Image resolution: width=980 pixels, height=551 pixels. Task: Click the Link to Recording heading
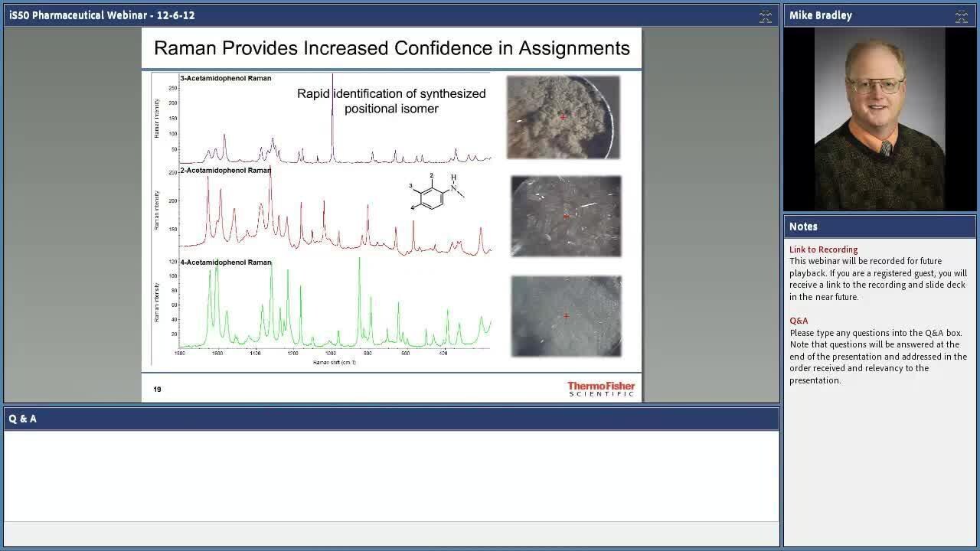click(823, 249)
